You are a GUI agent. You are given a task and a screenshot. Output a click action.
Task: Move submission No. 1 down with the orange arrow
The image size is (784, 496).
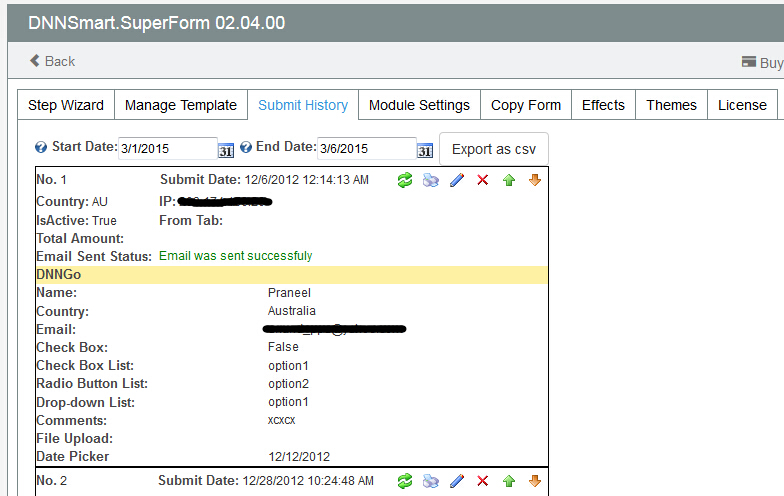pyautogui.click(x=535, y=180)
